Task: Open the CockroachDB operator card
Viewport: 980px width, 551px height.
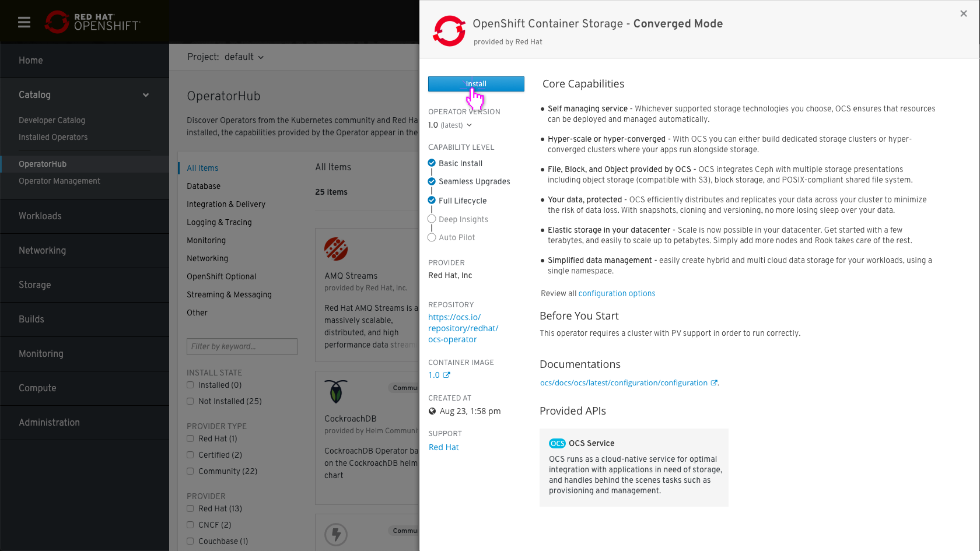Action: coord(367,438)
